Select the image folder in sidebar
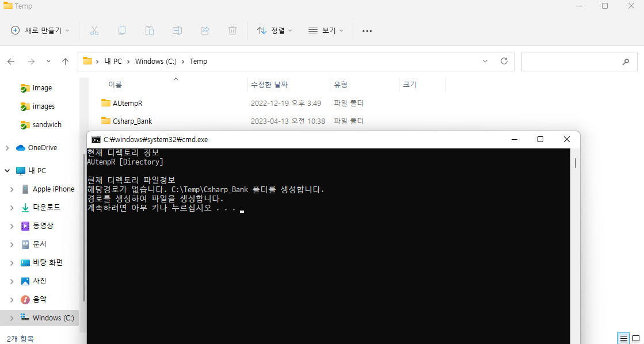This screenshot has height=344, width=644. click(x=36, y=88)
